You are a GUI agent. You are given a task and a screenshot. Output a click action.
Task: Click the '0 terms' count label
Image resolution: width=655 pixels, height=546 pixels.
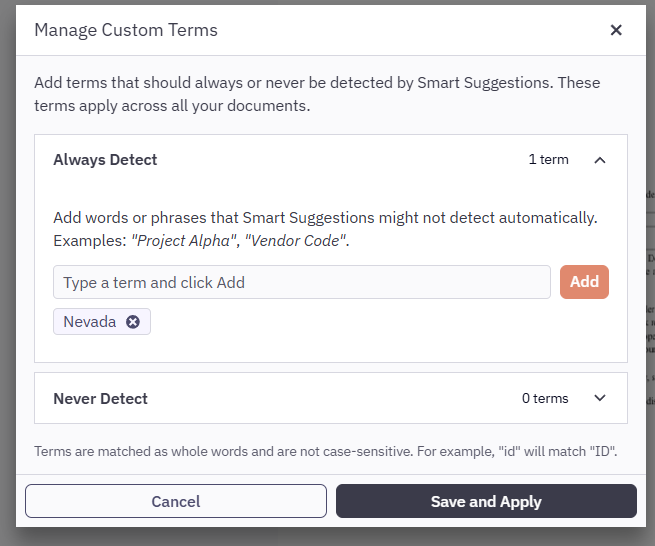(545, 399)
